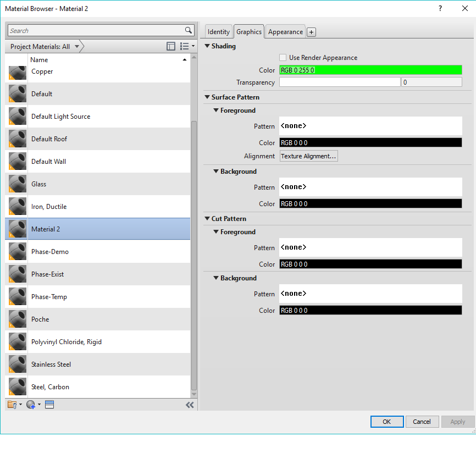Click the Transparency value field
476x475 pixels.
tap(431, 82)
